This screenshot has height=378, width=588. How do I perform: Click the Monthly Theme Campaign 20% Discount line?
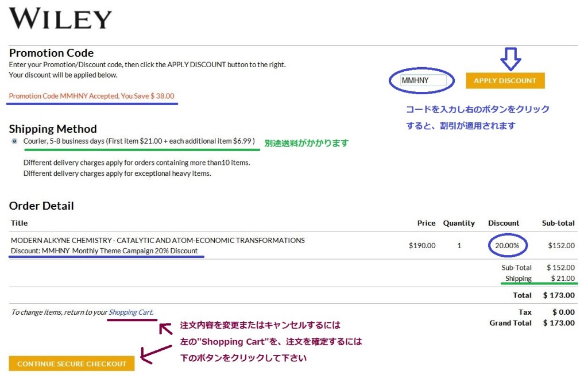(104, 251)
